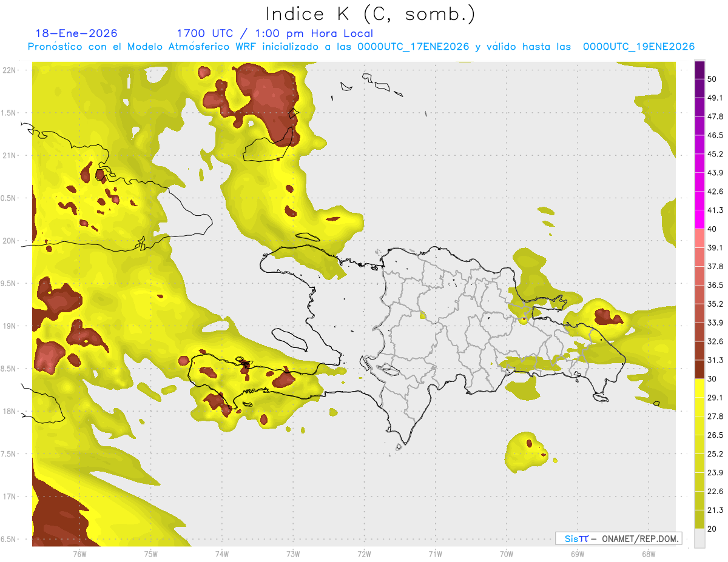Click the '17N' latitude label
The width and height of the screenshot is (728, 562).
(x=10, y=497)
